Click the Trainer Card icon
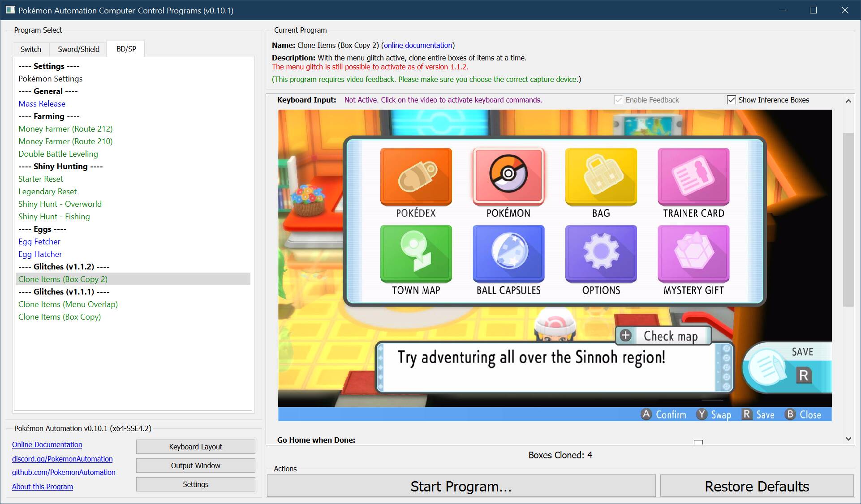861x504 pixels. tap(693, 176)
